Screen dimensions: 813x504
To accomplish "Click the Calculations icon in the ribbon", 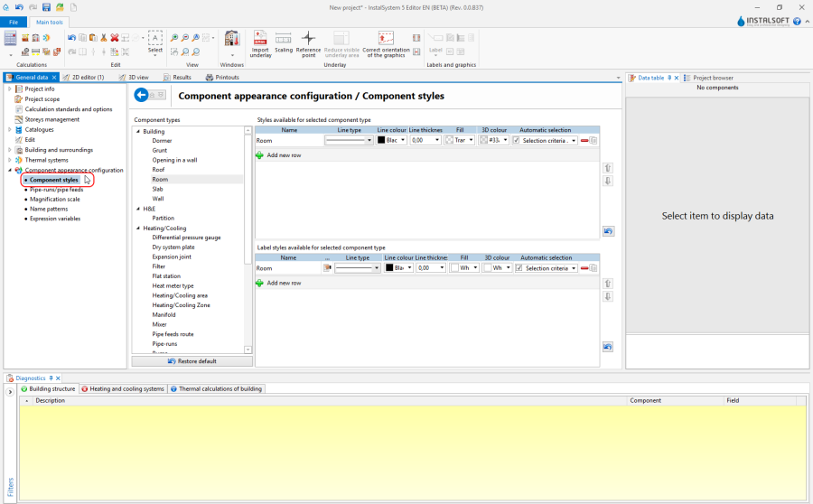I will [x=11, y=39].
